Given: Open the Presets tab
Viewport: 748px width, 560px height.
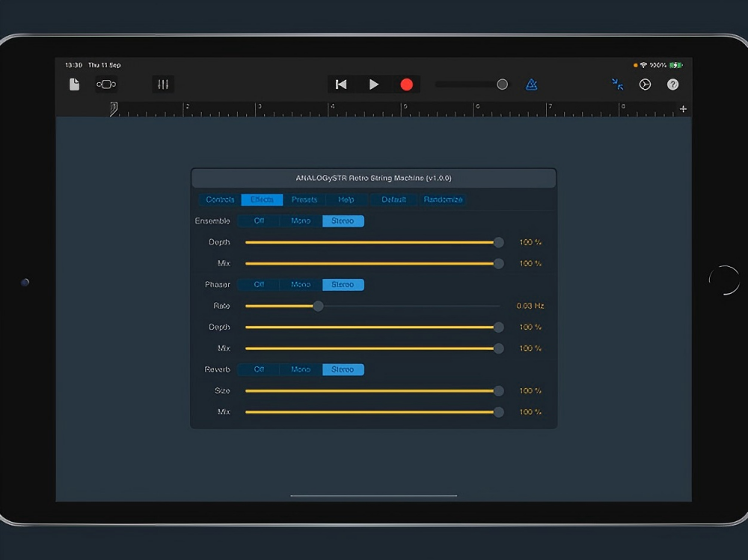Looking at the screenshot, I should [x=304, y=200].
